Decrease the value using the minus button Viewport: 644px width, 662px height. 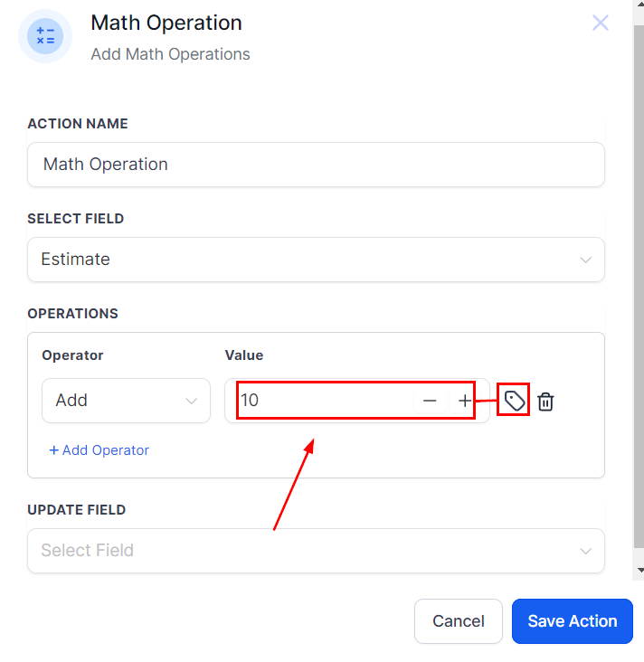pyautogui.click(x=430, y=401)
